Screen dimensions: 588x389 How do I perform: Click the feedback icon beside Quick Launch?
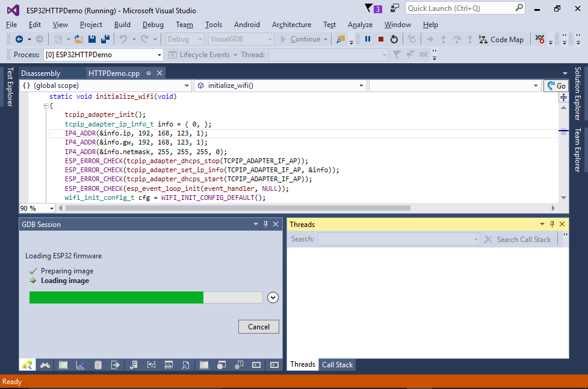click(394, 8)
